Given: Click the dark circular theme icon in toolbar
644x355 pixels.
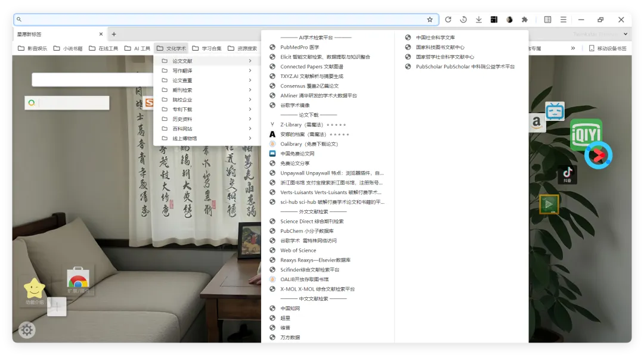Looking at the screenshot, I should tap(509, 19).
